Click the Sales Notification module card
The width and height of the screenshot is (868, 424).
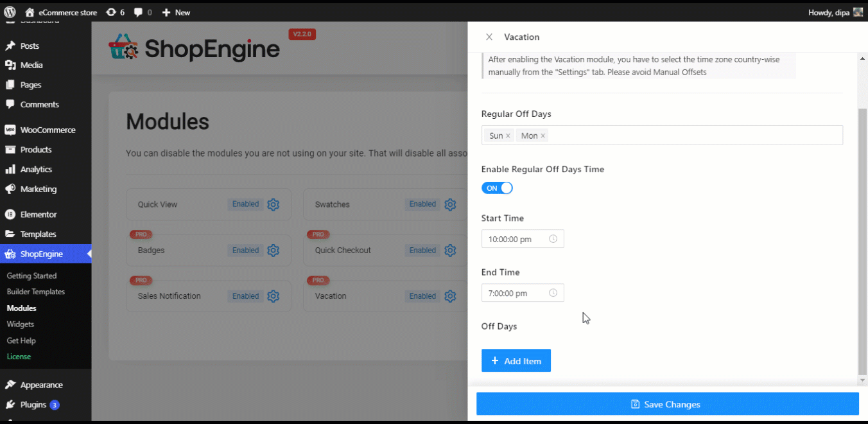(209, 296)
